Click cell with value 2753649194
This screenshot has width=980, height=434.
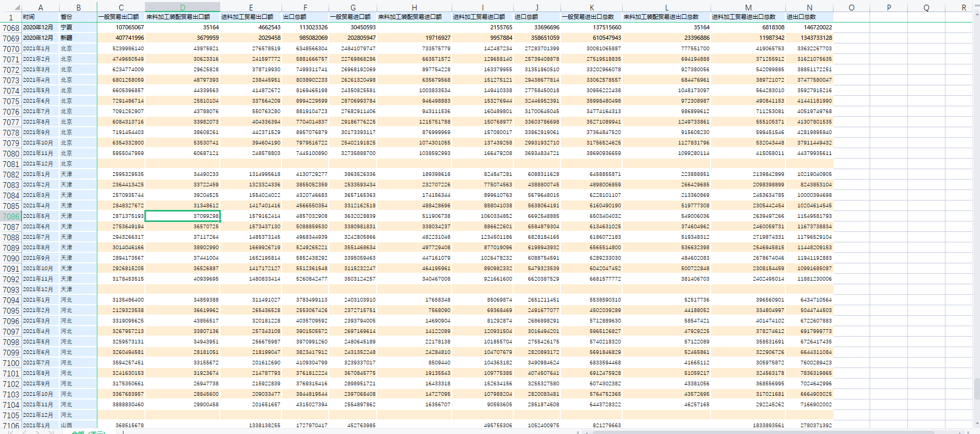pyautogui.click(x=121, y=226)
